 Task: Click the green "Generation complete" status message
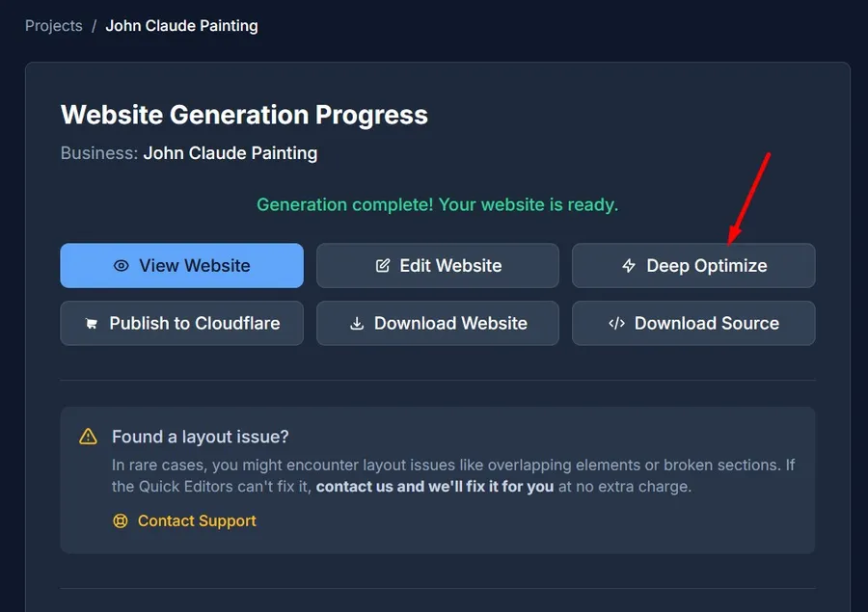(x=437, y=205)
